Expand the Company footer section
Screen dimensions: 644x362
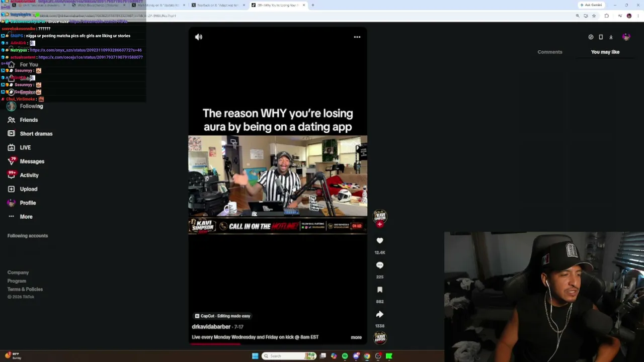pos(18,273)
